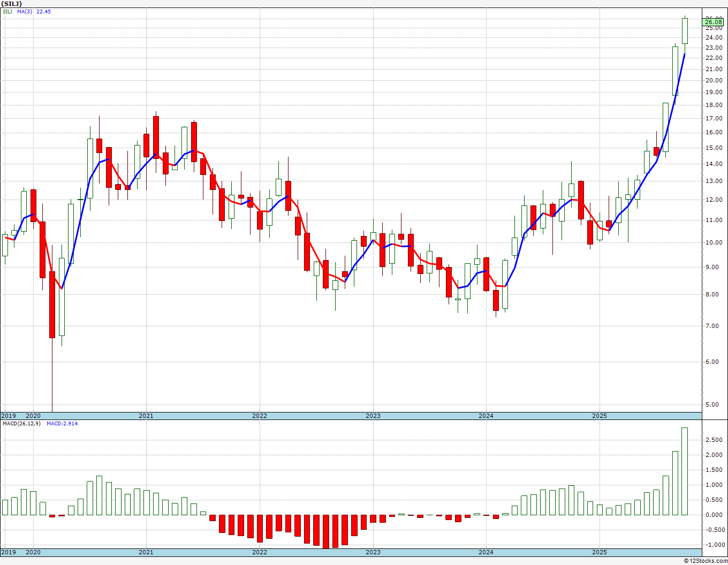The height and width of the screenshot is (565, 728).
Task: Click the 10.00 price axis label
Action: (x=714, y=242)
